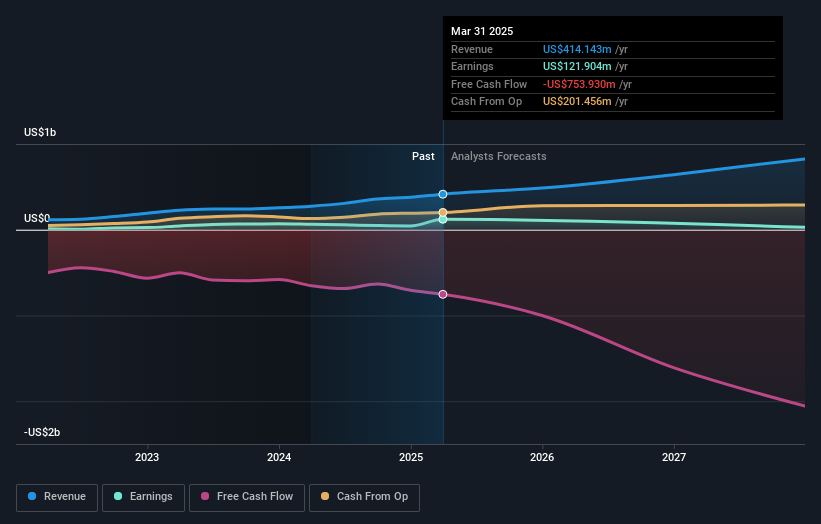This screenshot has height=524, width=821.
Task: Toggle the Free Cash Flow legend series
Action: click(x=247, y=497)
